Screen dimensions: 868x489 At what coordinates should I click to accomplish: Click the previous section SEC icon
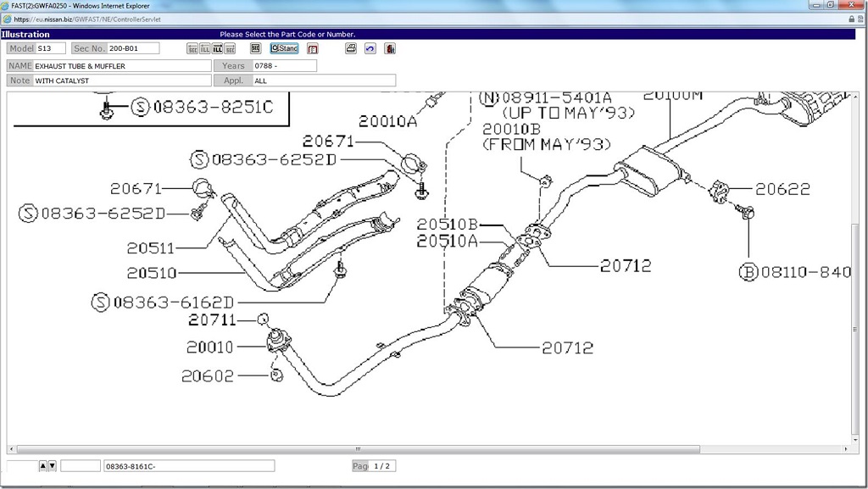point(192,49)
